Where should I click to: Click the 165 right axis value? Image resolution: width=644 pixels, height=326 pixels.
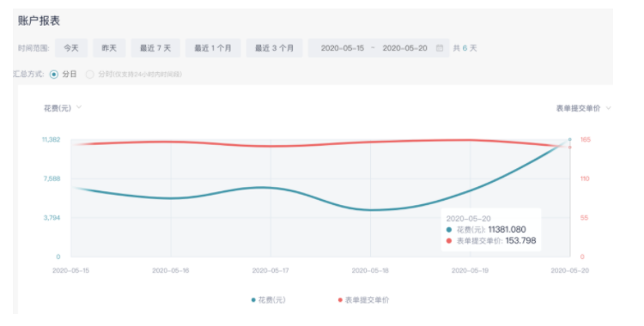click(586, 140)
